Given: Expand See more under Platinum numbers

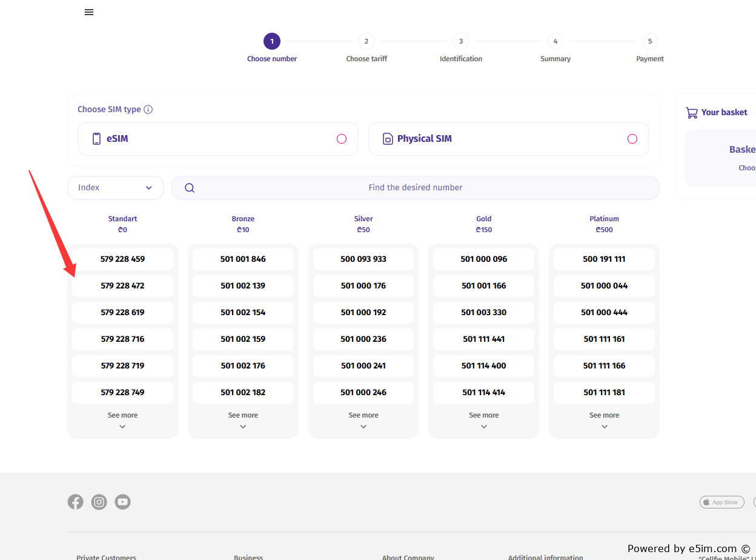Looking at the screenshot, I should point(604,420).
